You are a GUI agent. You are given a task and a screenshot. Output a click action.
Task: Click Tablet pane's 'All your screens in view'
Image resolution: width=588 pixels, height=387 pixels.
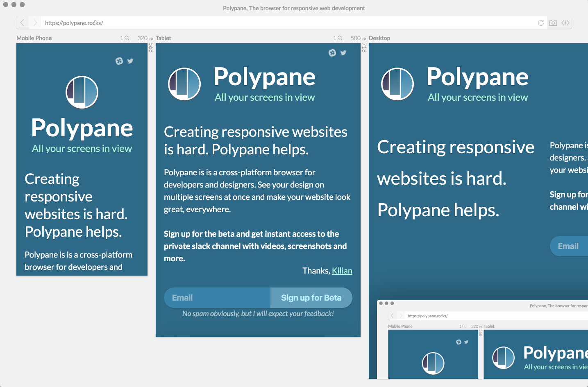265,97
